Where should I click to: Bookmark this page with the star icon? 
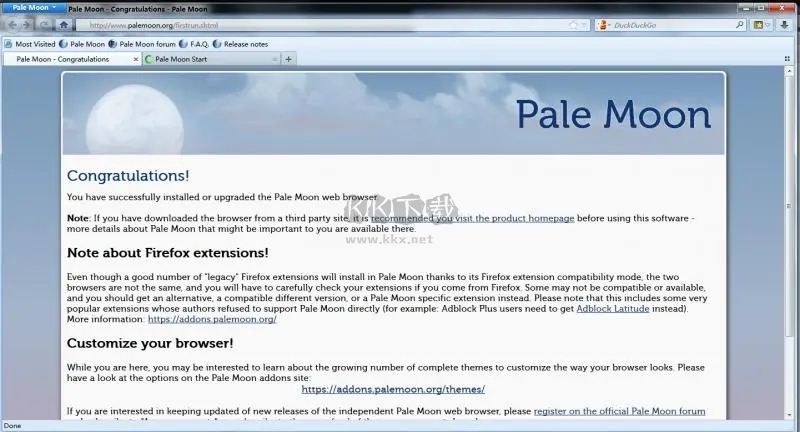tap(573, 25)
